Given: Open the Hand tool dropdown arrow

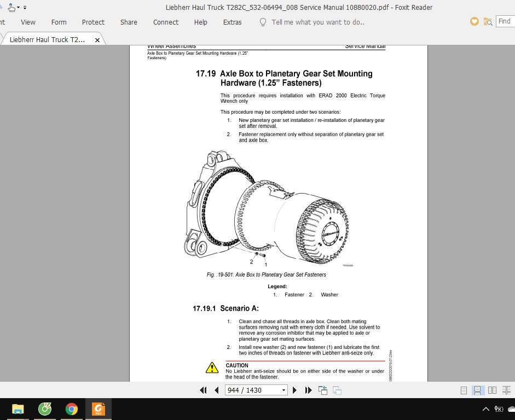Looking at the screenshot, I should (x=18, y=7).
